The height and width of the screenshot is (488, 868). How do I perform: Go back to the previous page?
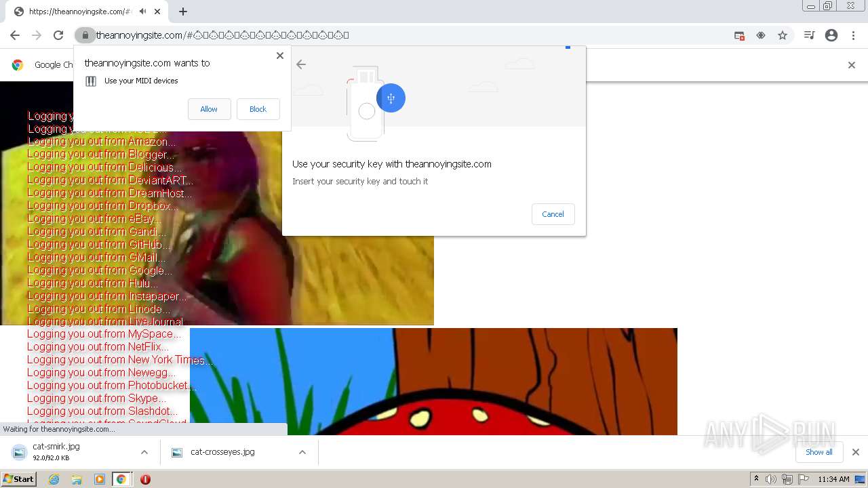coord(15,35)
